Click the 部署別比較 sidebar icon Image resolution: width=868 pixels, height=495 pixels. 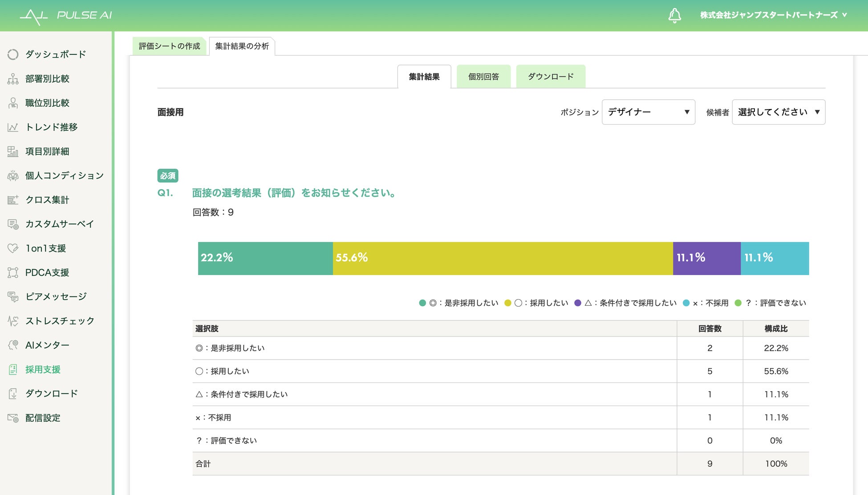tap(13, 79)
